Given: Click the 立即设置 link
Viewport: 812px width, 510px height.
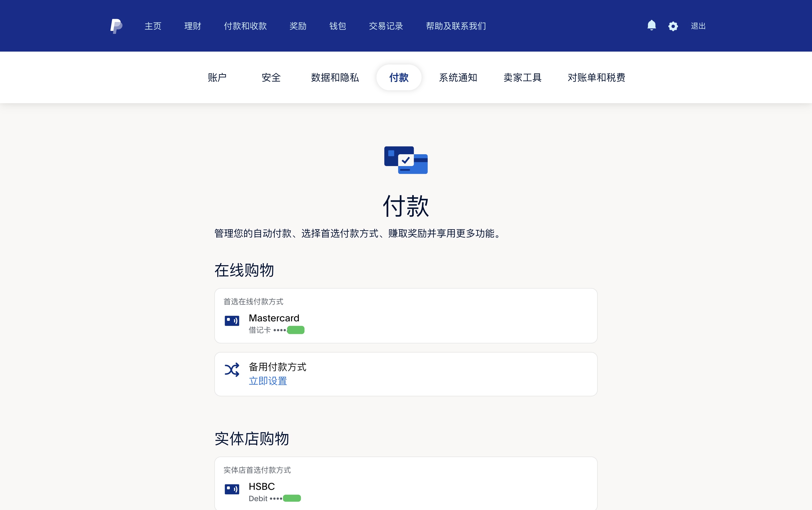Looking at the screenshot, I should 268,381.
